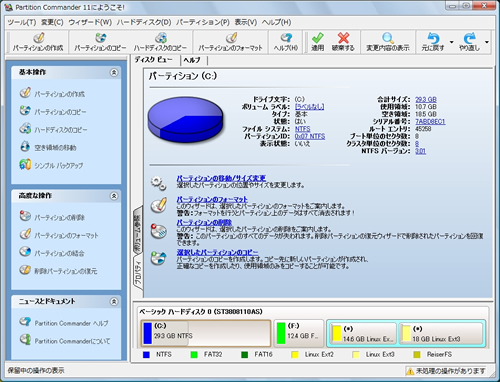Click the パーティションの作成 toolbar icon
This screenshot has width=500, height=382.
tap(39, 38)
